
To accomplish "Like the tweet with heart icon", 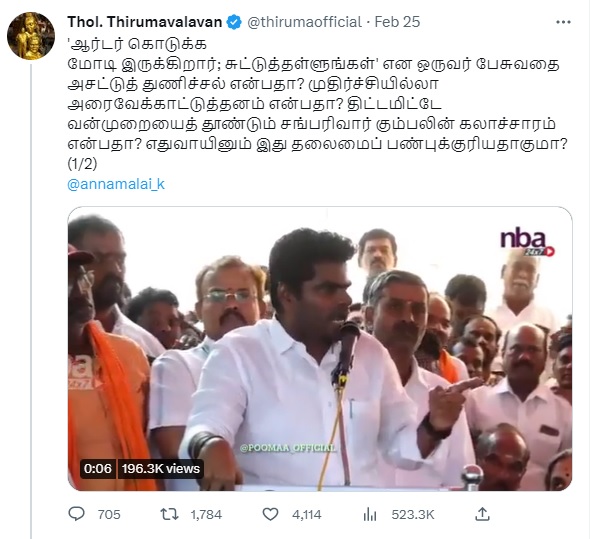I will coord(270,514).
